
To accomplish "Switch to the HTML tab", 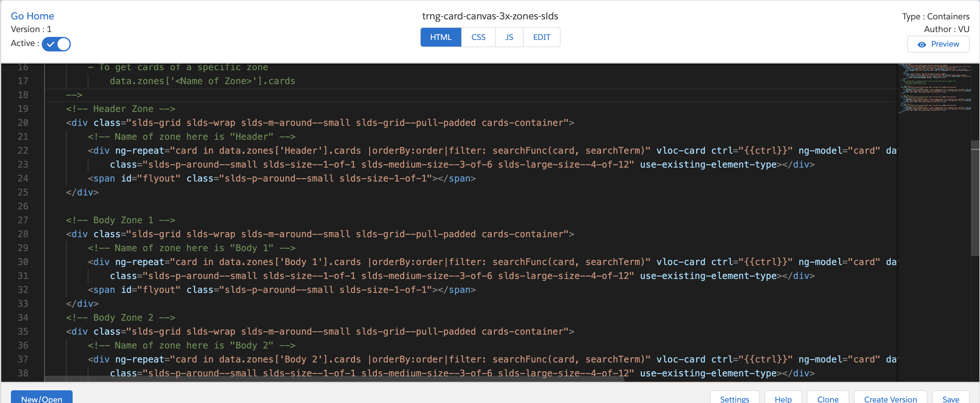I will pos(441,37).
